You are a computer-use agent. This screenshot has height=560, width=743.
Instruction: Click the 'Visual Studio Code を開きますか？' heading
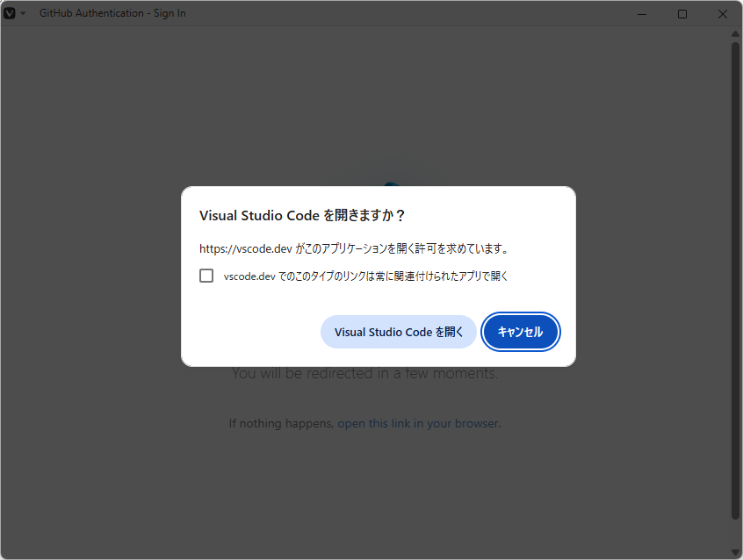click(x=302, y=216)
